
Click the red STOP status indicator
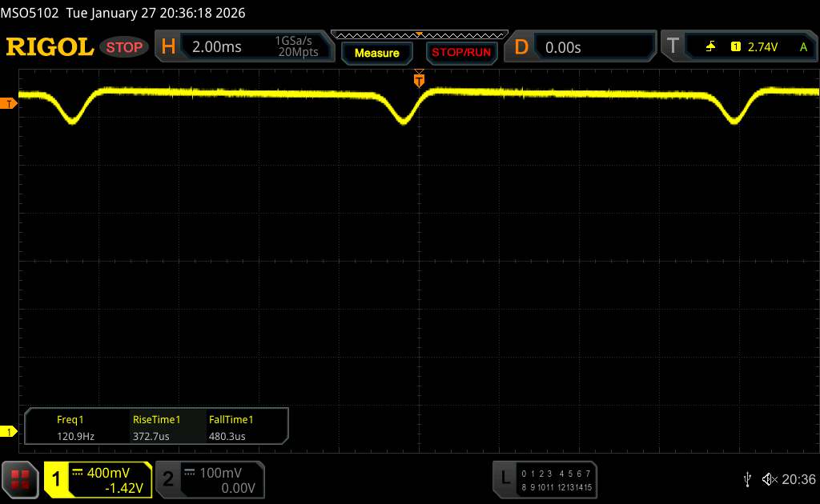click(x=125, y=47)
